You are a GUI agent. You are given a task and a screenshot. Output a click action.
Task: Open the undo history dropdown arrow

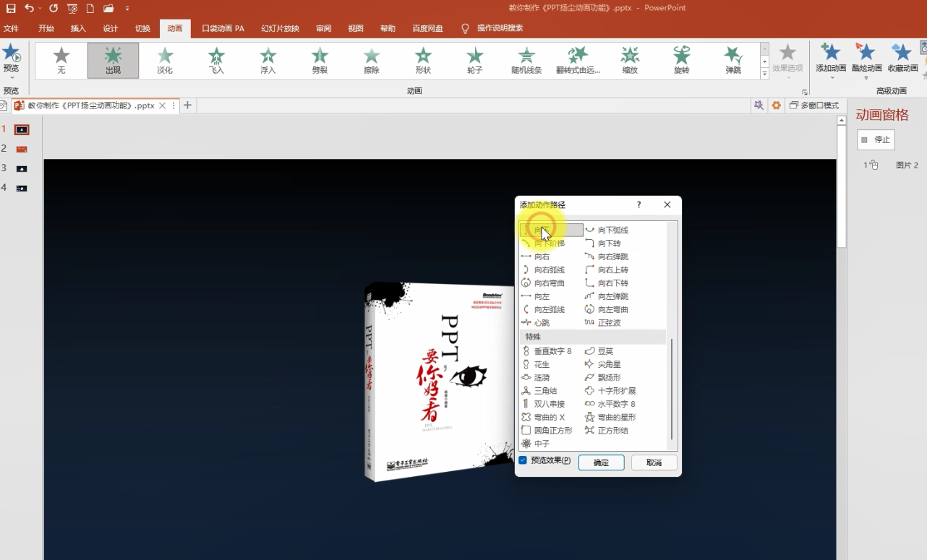point(40,9)
